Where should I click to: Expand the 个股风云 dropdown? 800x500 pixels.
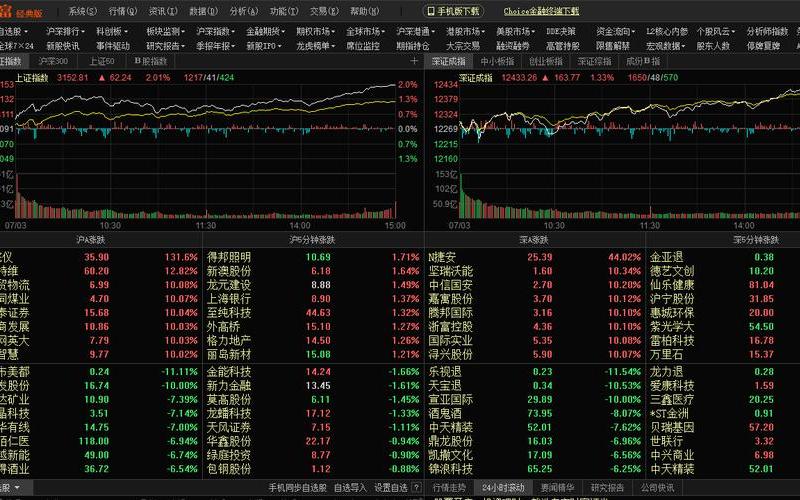pos(715,32)
